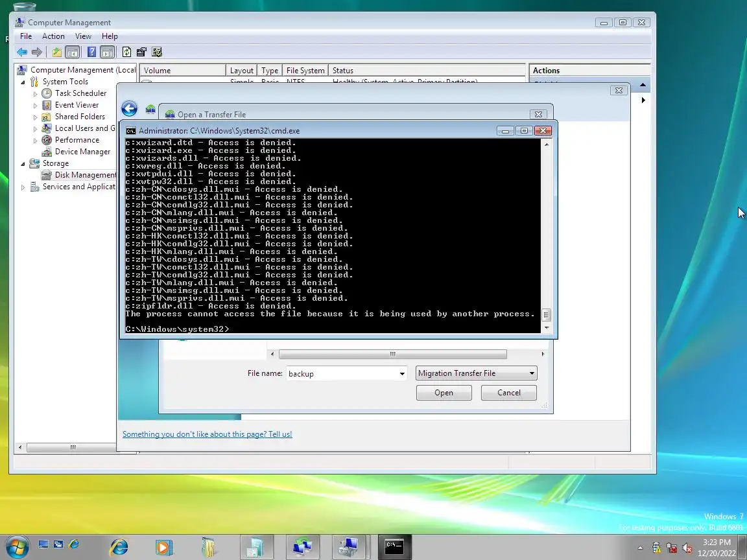Expand the Event Viewer node
The width and height of the screenshot is (747, 560).
pyautogui.click(x=35, y=105)
